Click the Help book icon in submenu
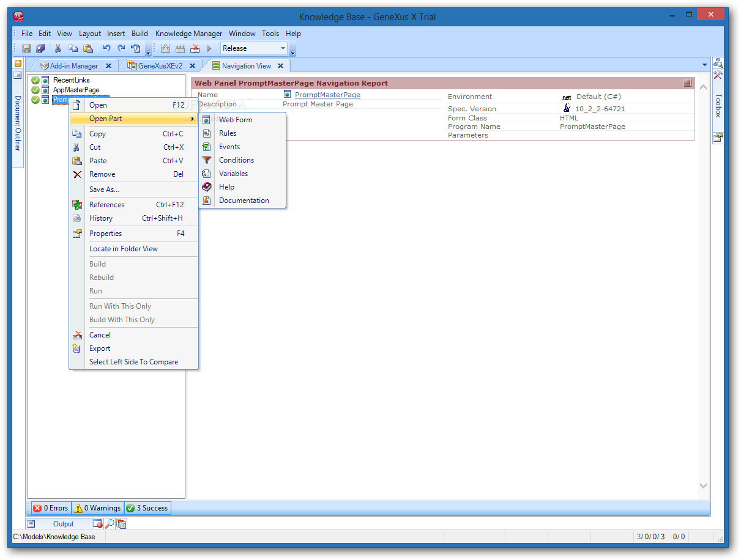The height and width of the screenshot is (560, 741). [206, 187]
